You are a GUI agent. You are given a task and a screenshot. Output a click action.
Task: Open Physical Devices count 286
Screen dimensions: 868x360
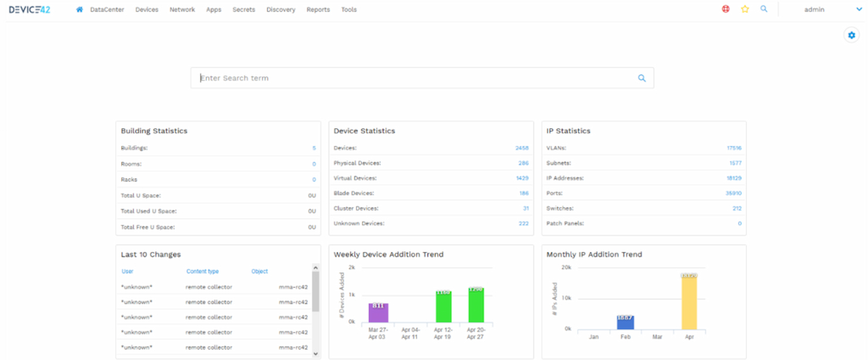[523, 163]
